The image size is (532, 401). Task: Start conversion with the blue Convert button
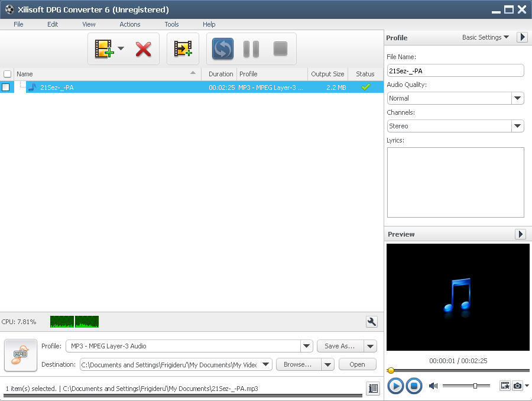[x=223, y=49]
